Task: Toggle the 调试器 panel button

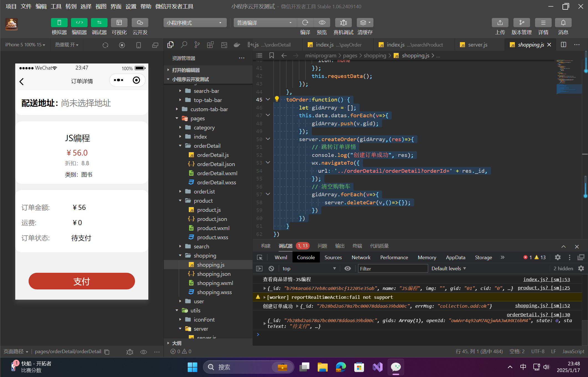Action: coord(99,23)
